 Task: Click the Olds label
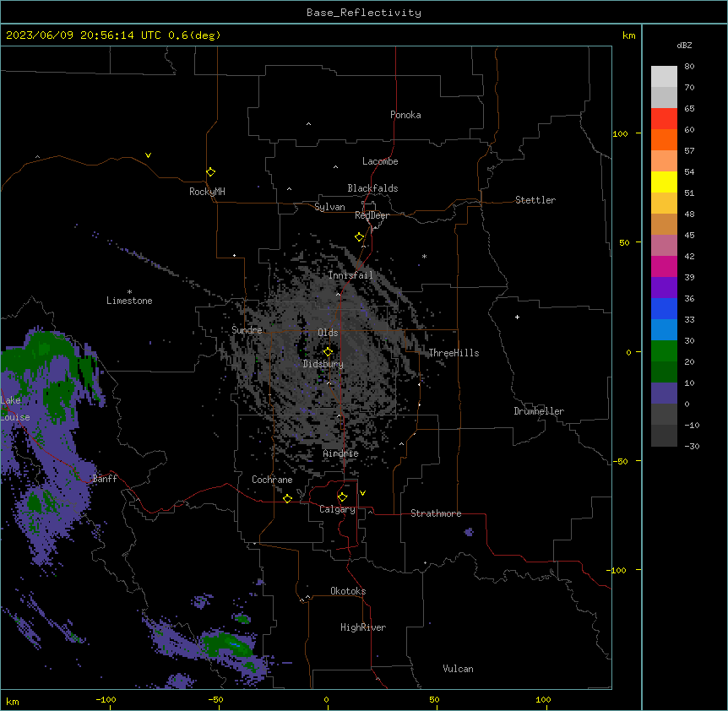pos(328,333)
